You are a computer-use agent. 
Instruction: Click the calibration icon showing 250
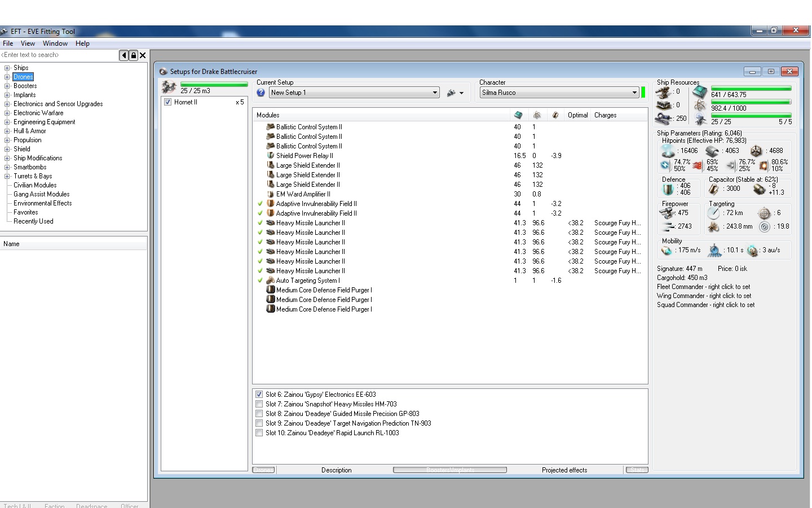point(664,119)
